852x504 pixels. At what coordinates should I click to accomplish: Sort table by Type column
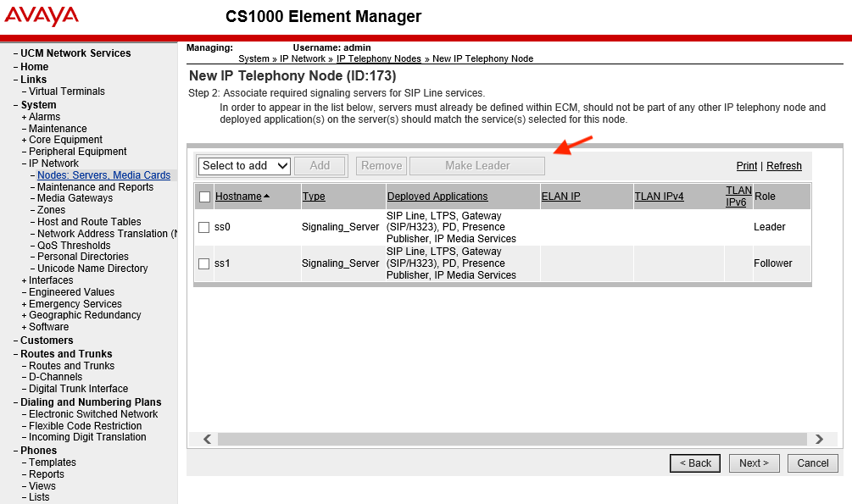[x=314, y=196]
